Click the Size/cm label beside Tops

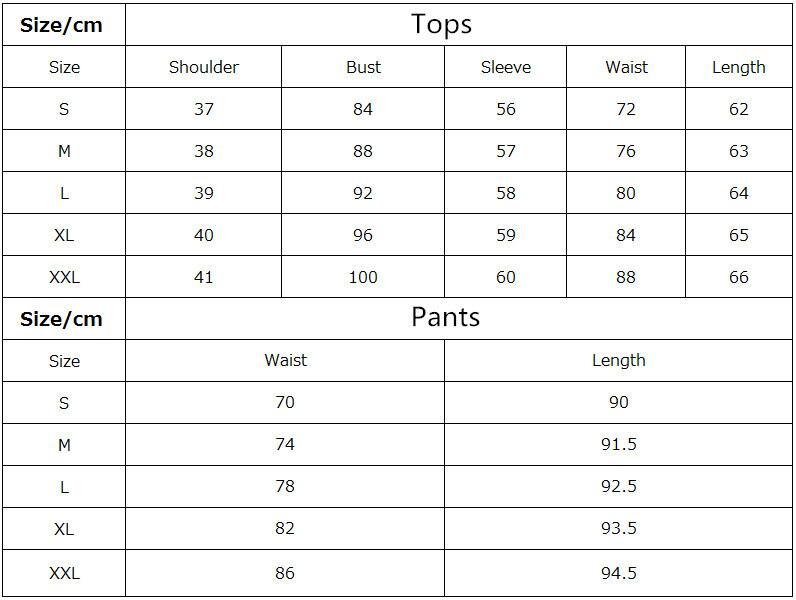(62, 25)
